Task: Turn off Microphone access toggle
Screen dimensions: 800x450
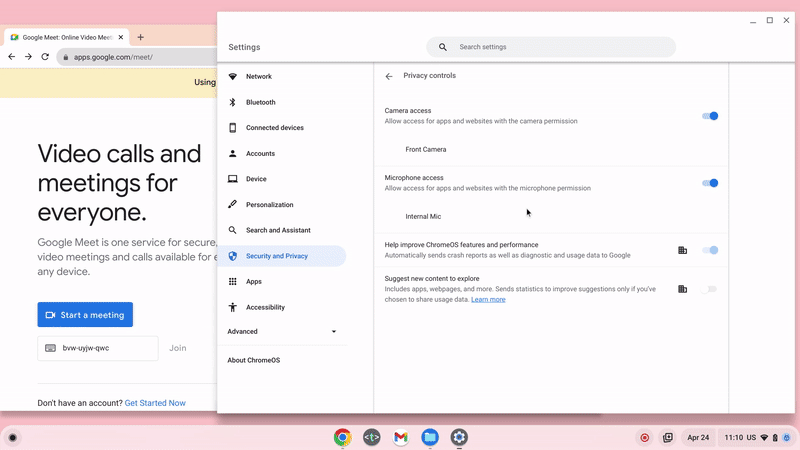Action: [x=710, y=183]
